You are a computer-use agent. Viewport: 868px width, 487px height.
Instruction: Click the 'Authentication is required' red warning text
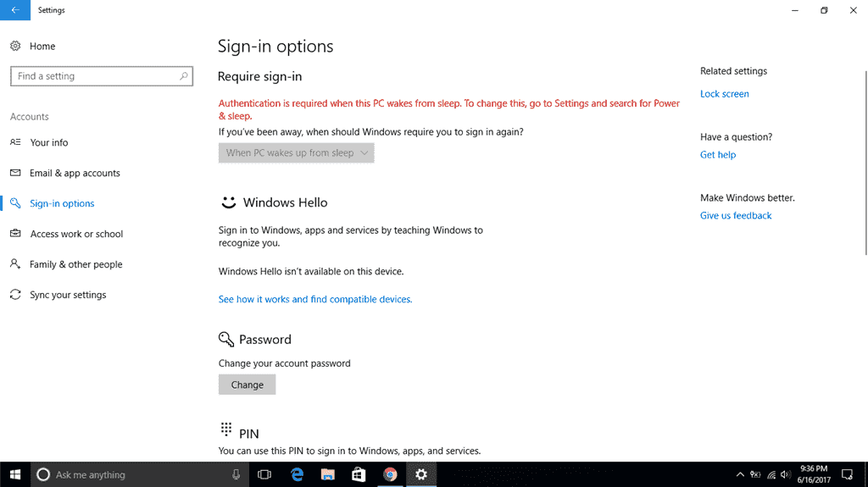pyautogui.click(x=449, y=109)
